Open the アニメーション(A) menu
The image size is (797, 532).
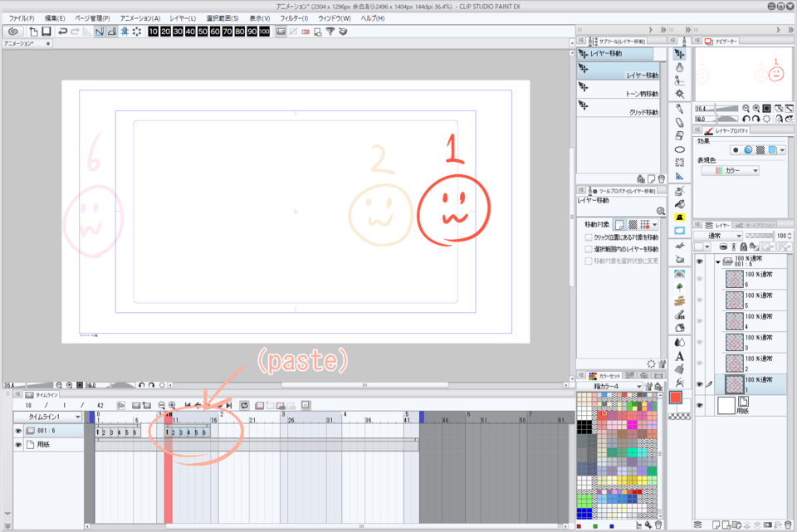[x=139, y=17]
